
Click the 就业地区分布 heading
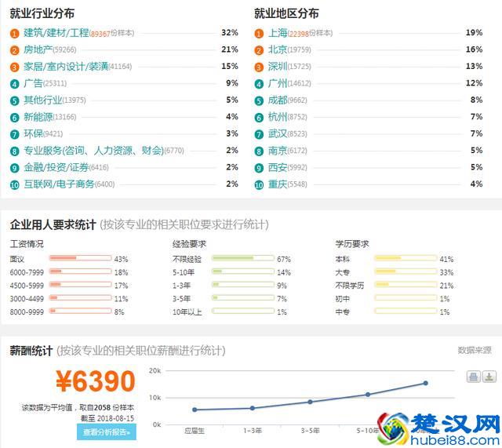[x=286, y=13]
